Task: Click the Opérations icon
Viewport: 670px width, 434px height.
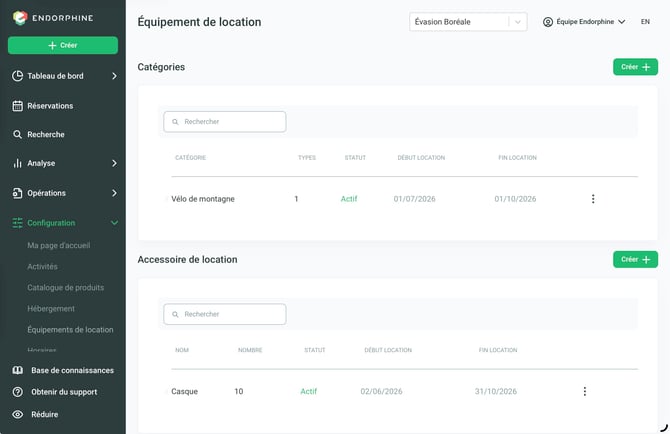Action: (18, 193)
